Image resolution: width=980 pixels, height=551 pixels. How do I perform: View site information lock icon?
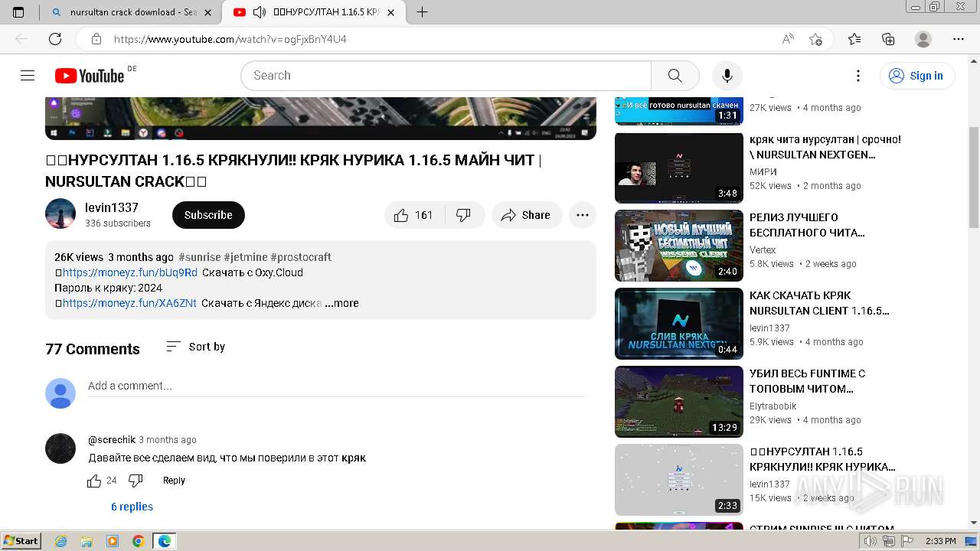point(96,39)
